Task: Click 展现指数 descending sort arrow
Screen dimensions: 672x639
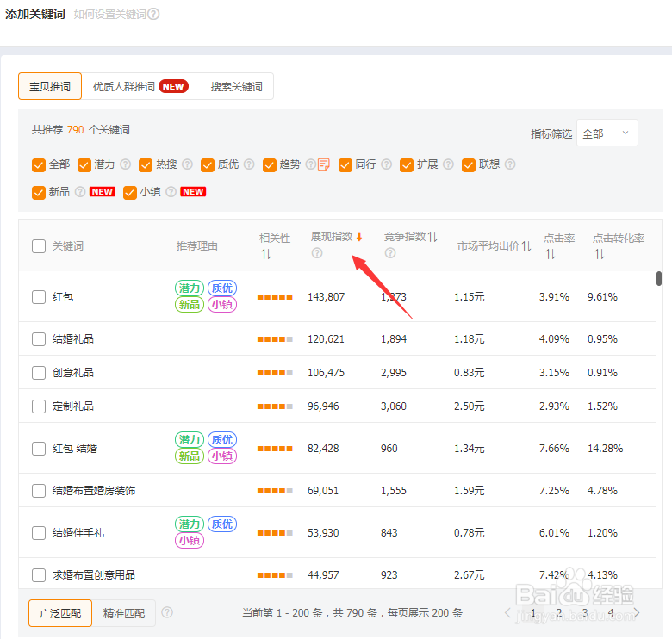Action: [x=359, y=237]
